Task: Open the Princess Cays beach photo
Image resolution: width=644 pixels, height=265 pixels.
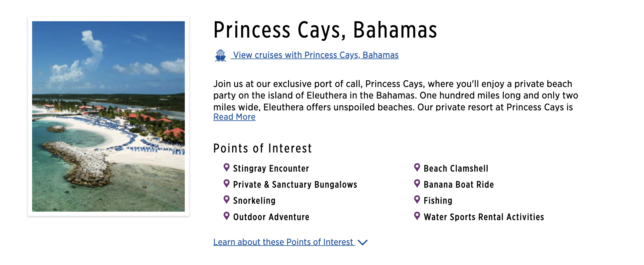Action: [108, 116]
